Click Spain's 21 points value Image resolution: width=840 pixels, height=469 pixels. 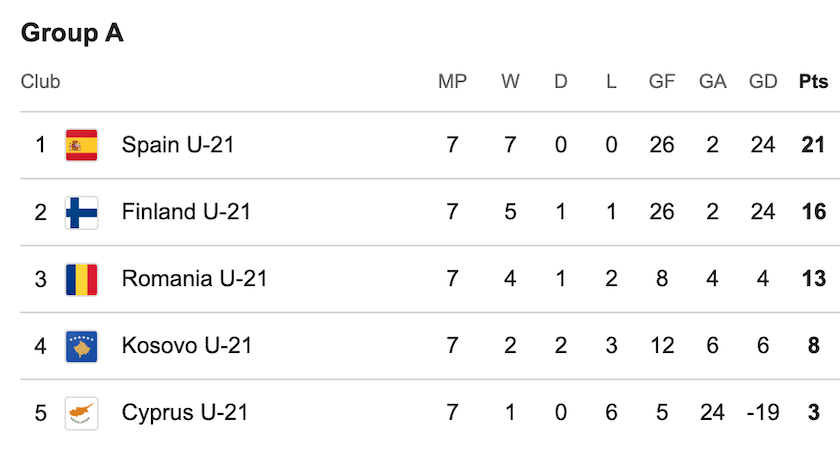tap(813, 145)
